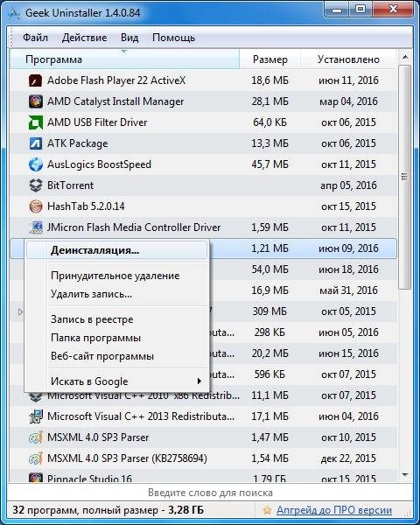The image size is (420, 525).
Task: Sort by the Установлено column header
Action: pos(348,59)
